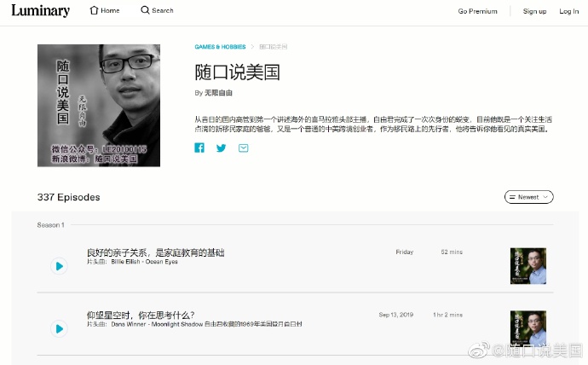Click the Season 1 label
The image size is (588, 365).
point(50,225)
